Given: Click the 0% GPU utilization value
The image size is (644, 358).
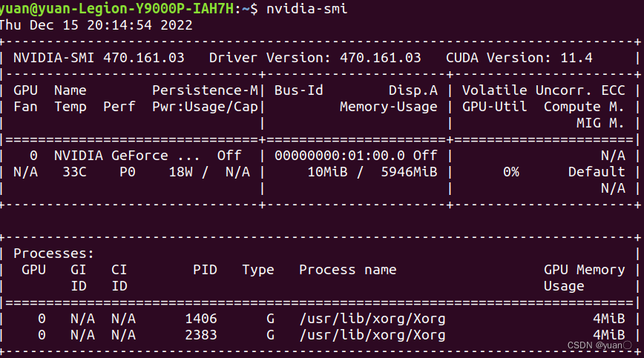Looking at the screenshot, I should pyautogui.click(x=511, y=172).
